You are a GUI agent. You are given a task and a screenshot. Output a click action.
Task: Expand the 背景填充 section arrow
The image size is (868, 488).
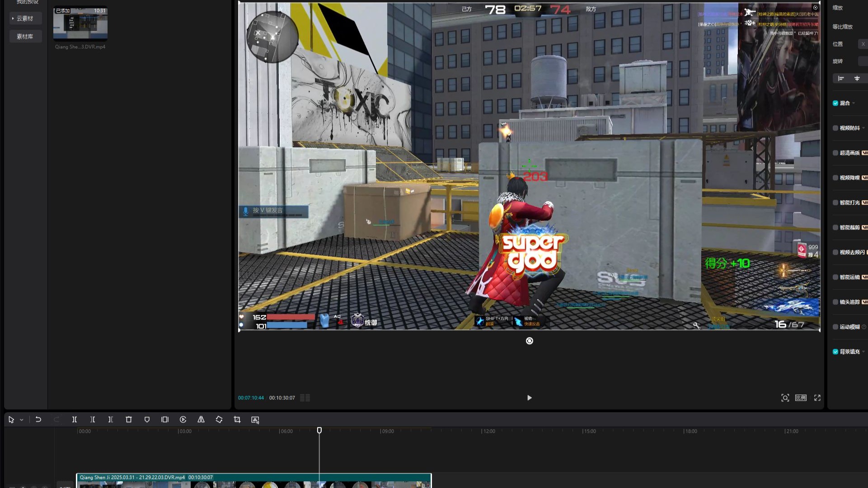click(863, 352)
